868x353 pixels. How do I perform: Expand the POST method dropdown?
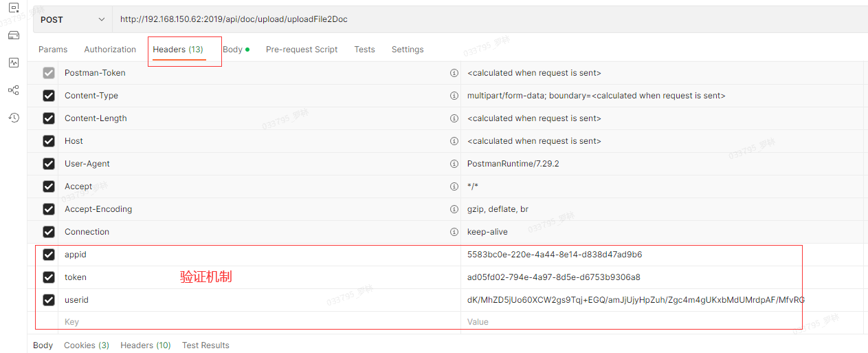point(73,19)
